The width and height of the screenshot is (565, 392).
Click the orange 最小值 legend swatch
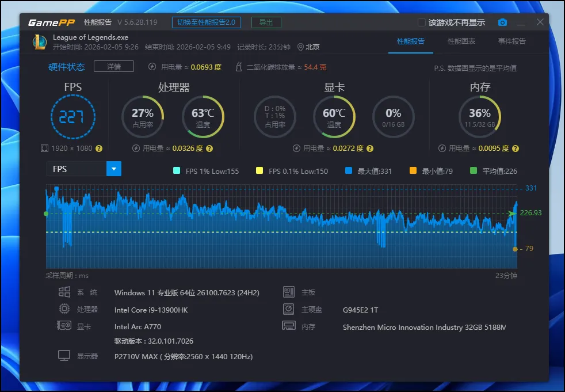point(413,170)
